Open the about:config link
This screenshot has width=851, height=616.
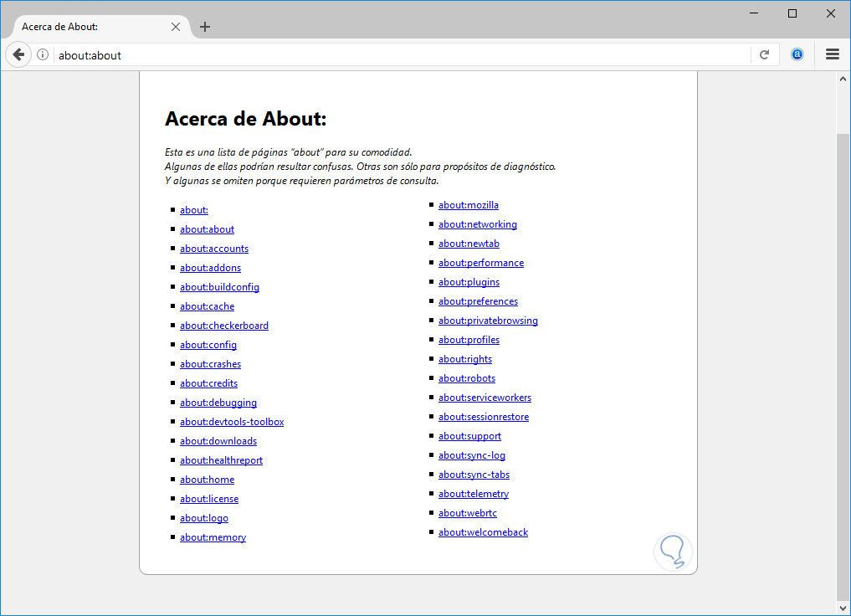click(x=208, y=345)
